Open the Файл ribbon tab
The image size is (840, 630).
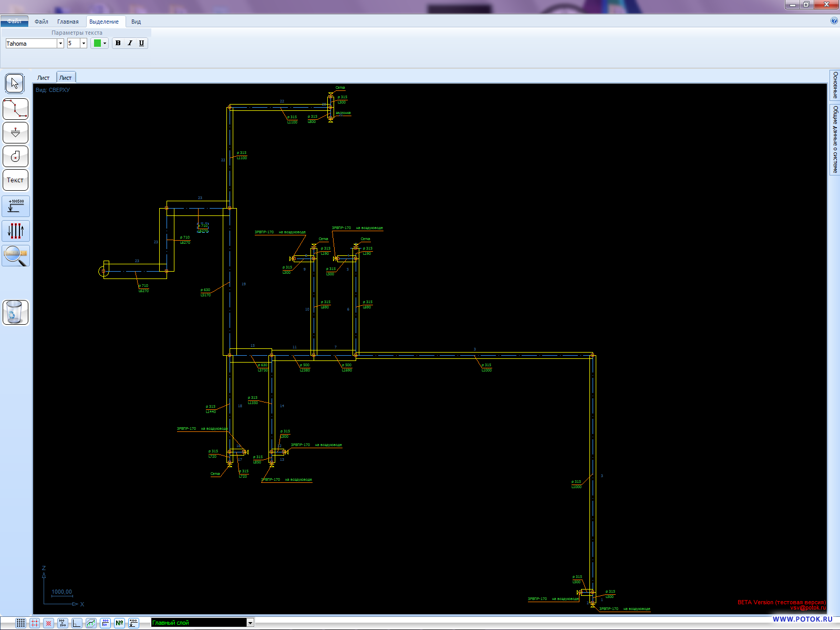point(42,22)
